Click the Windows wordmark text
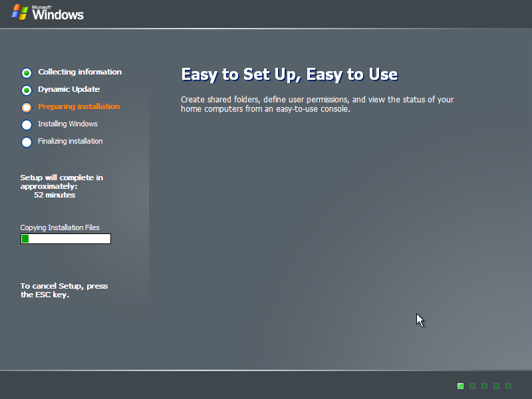The image size is (532, 399). point(58,14)
